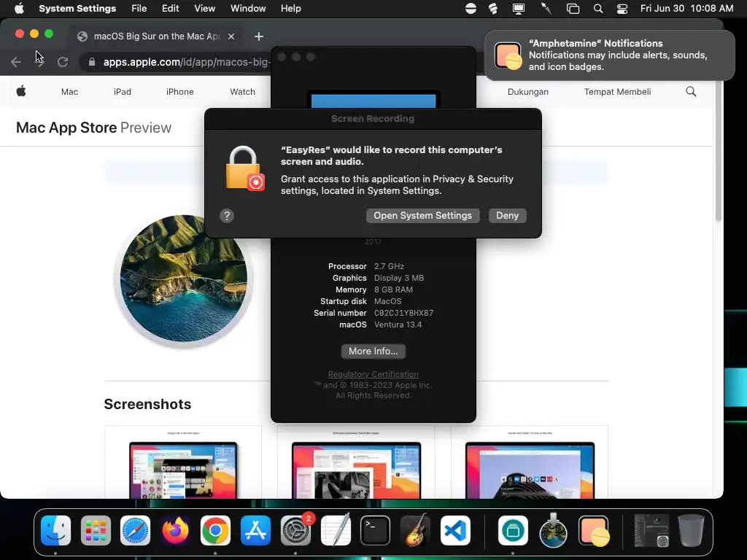Go to Watch in the Apple navigation
This screenshot has width=747, height=560.
[x=242, y=91]
